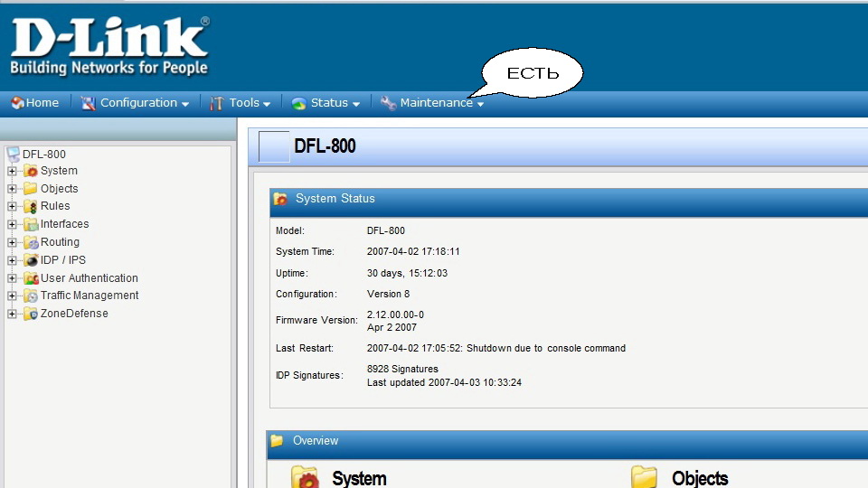The height and width of the screenshot is (488, 868).
Task: Click firmware version 2.12.00.00-0 value
Action: (395, 314)
